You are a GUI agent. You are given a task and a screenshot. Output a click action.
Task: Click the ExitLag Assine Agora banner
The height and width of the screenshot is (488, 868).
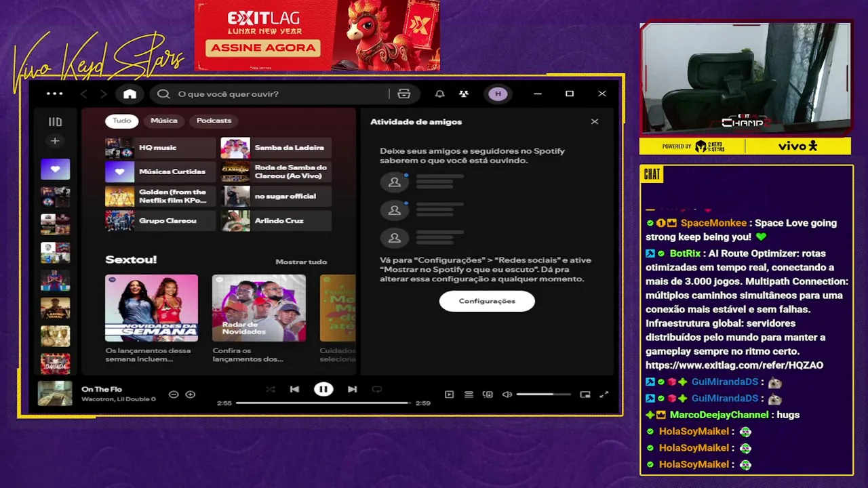[317, 35]
